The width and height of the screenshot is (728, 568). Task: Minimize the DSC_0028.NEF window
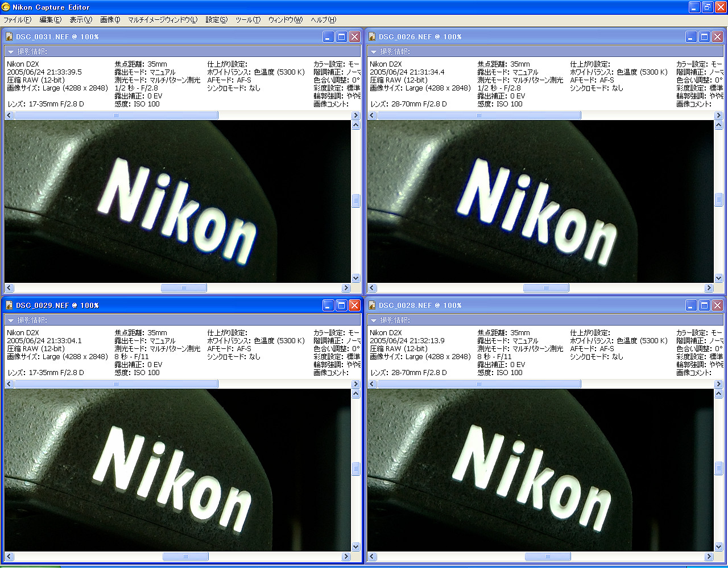tap(691, 305)
